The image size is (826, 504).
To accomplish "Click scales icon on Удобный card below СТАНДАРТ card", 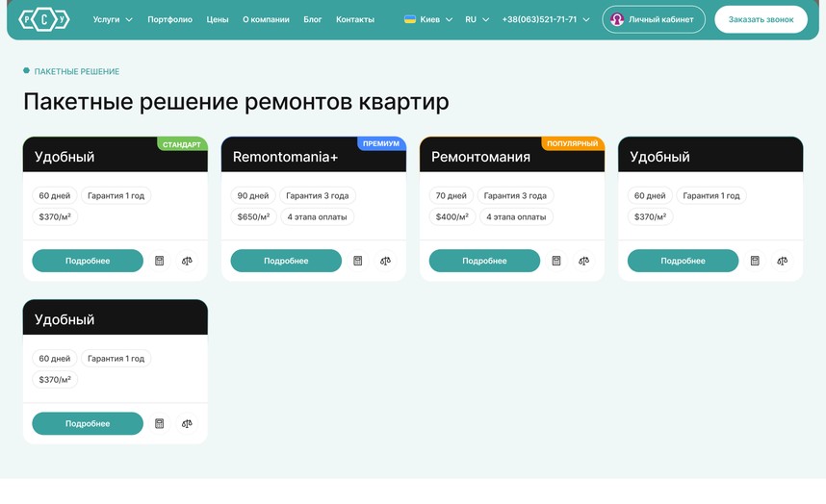I will 187,423.
